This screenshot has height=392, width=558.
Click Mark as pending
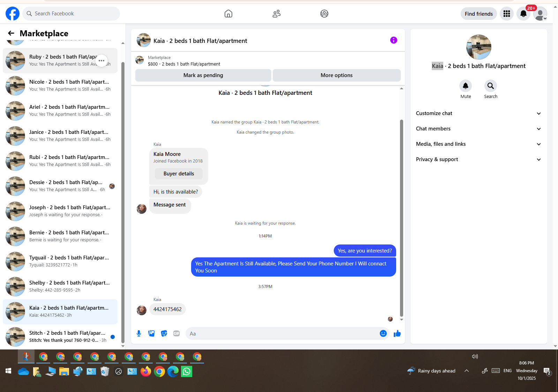pos(203,75)
